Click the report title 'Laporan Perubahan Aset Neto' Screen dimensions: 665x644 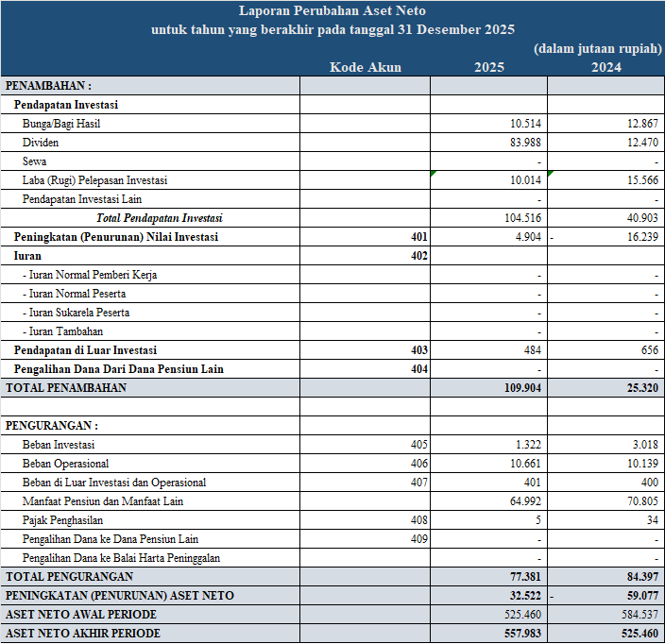[x=332, y=11]
